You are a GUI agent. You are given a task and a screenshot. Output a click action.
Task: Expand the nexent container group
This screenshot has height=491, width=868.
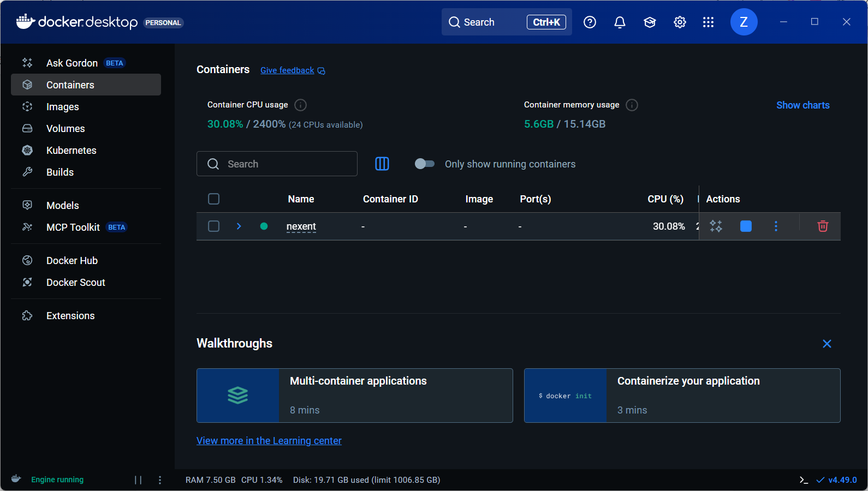(x=239, y=226)
